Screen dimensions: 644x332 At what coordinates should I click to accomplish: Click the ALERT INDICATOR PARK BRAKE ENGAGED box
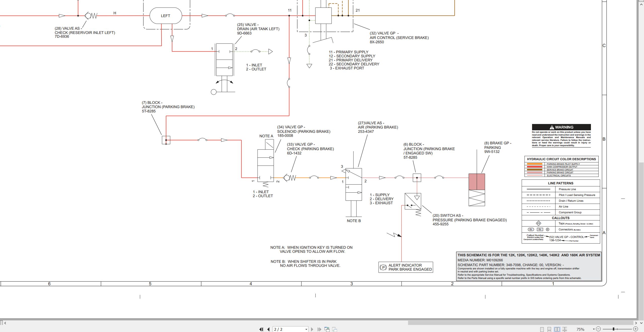tap(406, 267)
